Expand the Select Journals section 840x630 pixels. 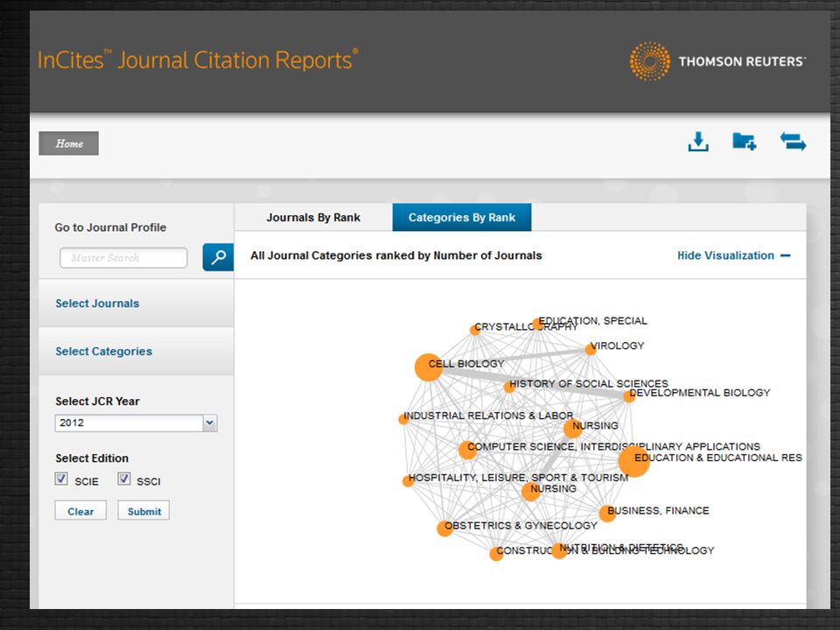(x=136, y=304)
